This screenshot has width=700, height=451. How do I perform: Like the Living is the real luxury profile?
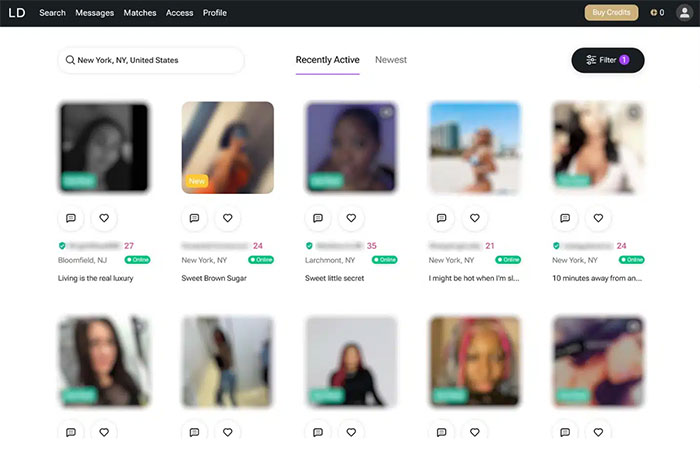click(x=104, y=218)
